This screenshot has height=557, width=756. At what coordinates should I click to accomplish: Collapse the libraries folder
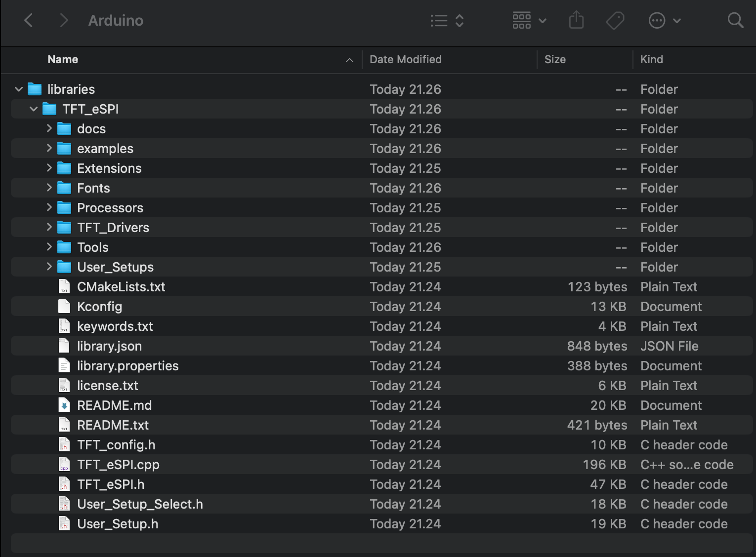19,89
